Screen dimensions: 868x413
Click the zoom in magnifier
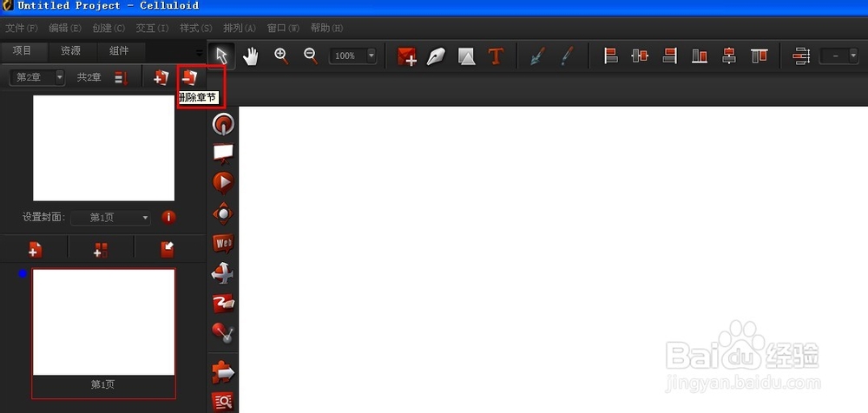point(281,56)
